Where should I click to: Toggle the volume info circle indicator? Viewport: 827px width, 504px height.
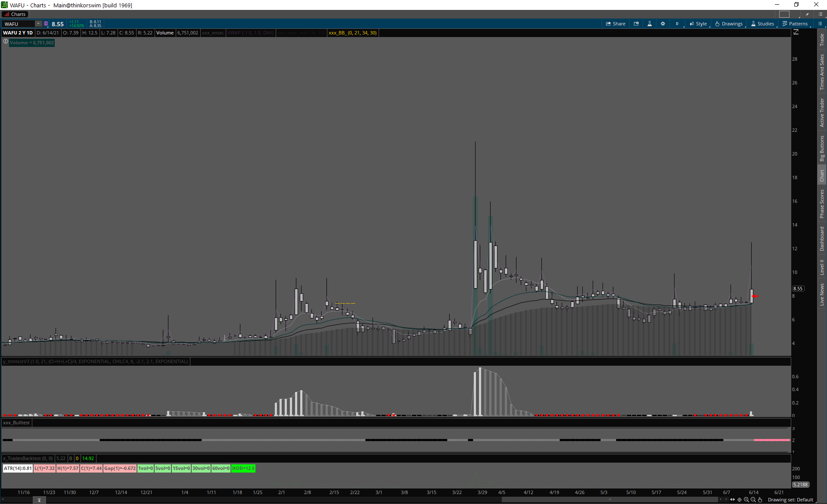[x=6, y=42]
